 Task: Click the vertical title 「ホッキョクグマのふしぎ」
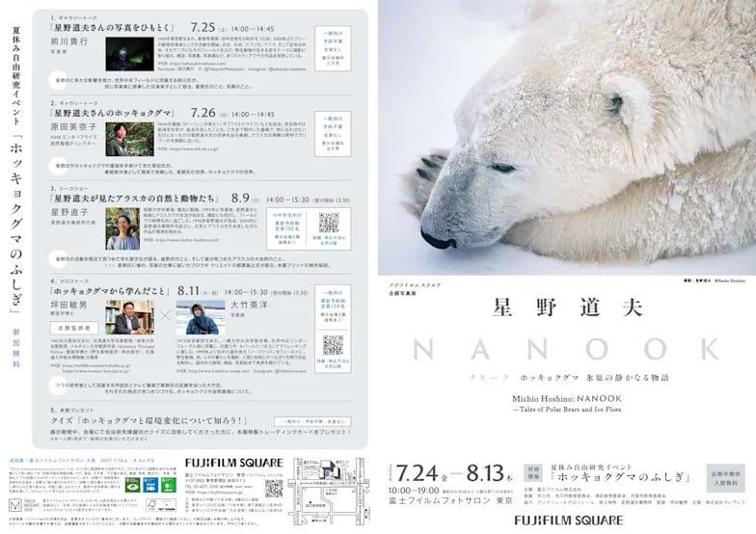pos(15,222)
